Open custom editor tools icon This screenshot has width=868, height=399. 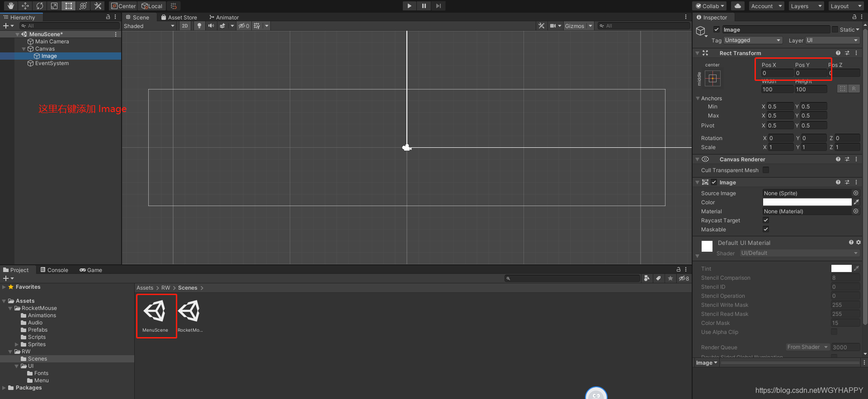coord(98,6)
